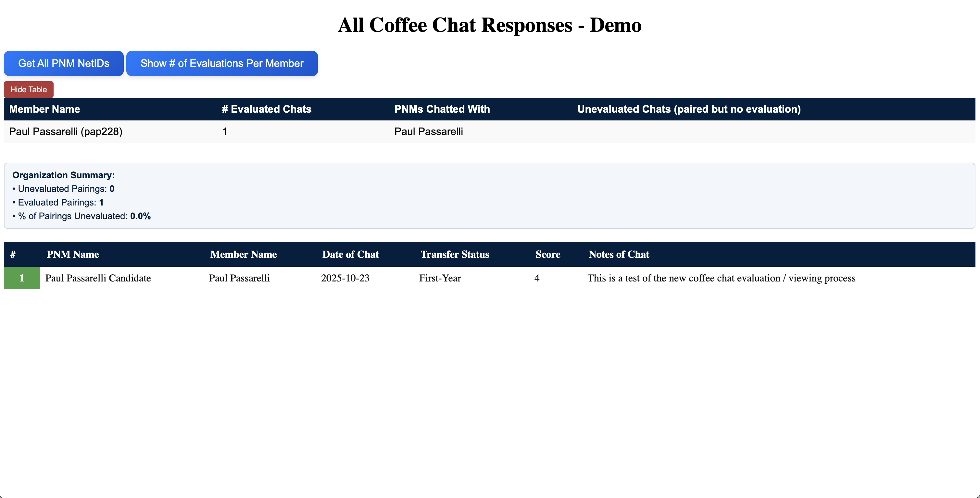980x498 pixels.
Task: Click the All Coffee Chat Responses title
Action: (490, 25)
